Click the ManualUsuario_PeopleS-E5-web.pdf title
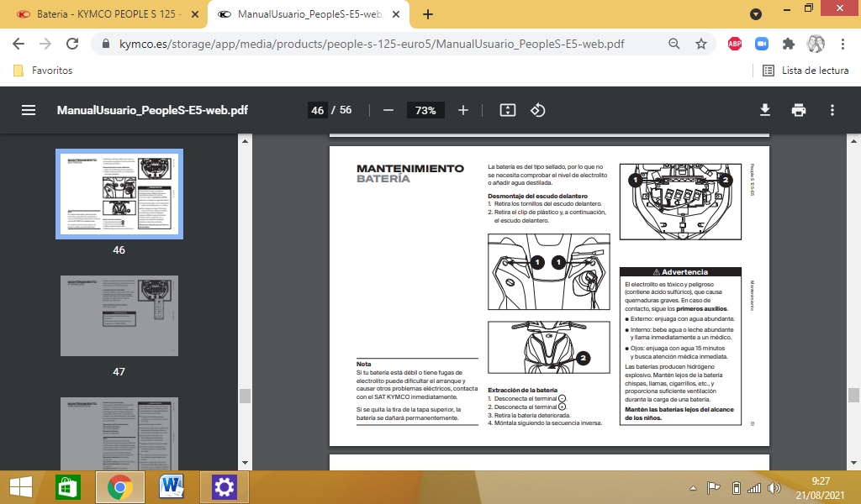 tap(152, 110)
